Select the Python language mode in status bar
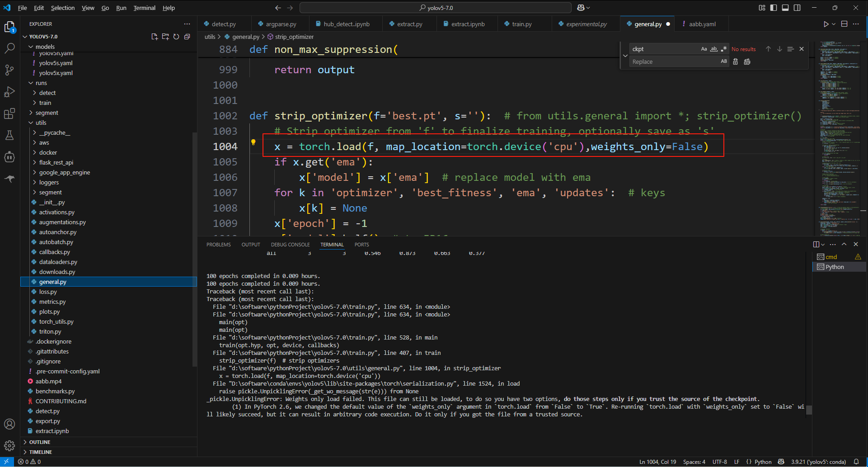The width and height of the screenshot is (868, 467). point(762,462)
